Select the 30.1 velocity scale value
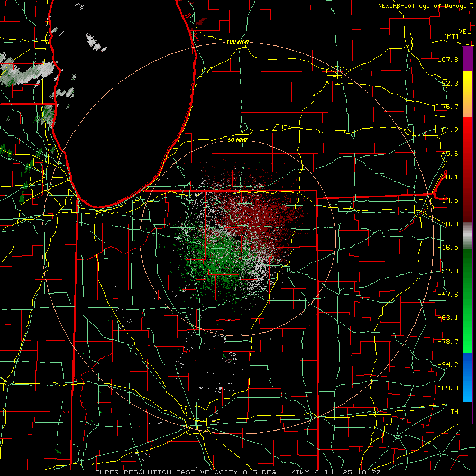This screenshot has height=476, width=476. click(x=450, y=177)
